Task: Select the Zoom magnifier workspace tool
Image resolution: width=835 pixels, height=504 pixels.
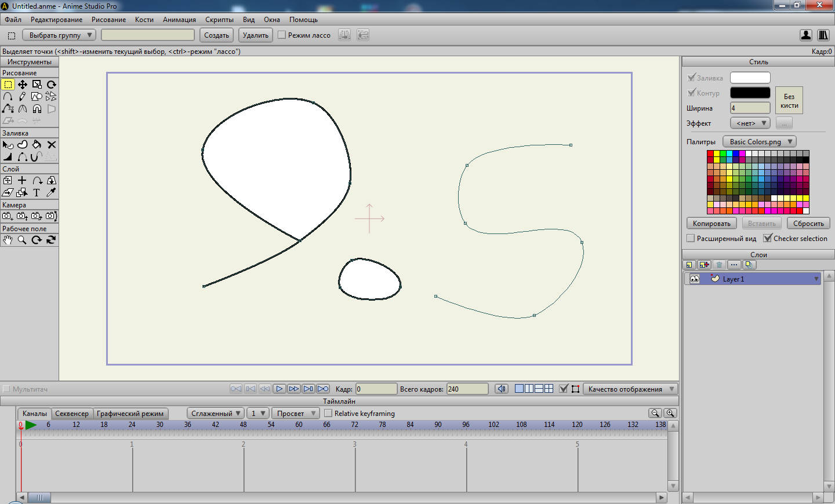Action: (22, 240)
